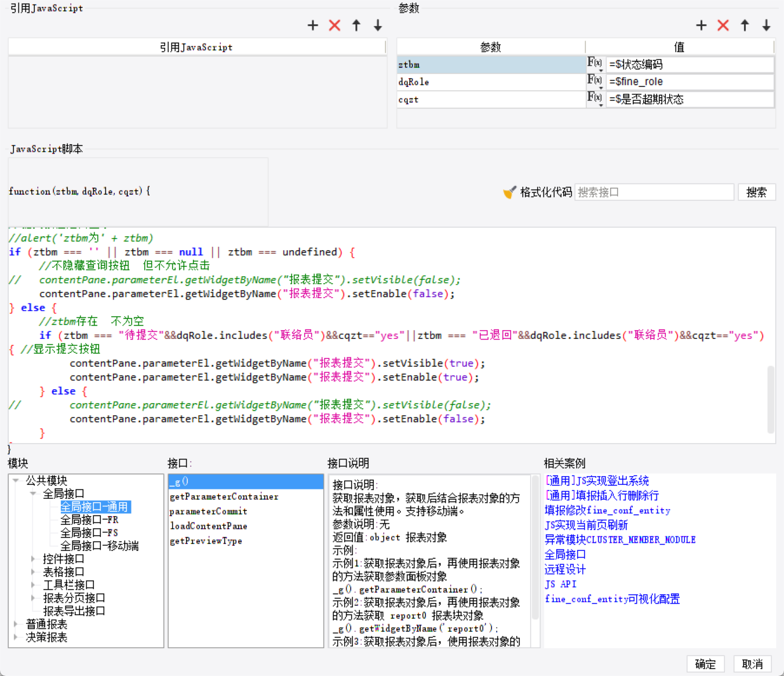Image resolution: width=784 pixels, height=676 pixels.
Task: Click the code editor vertical scrollbar
Action: click(x=771, y=399)
